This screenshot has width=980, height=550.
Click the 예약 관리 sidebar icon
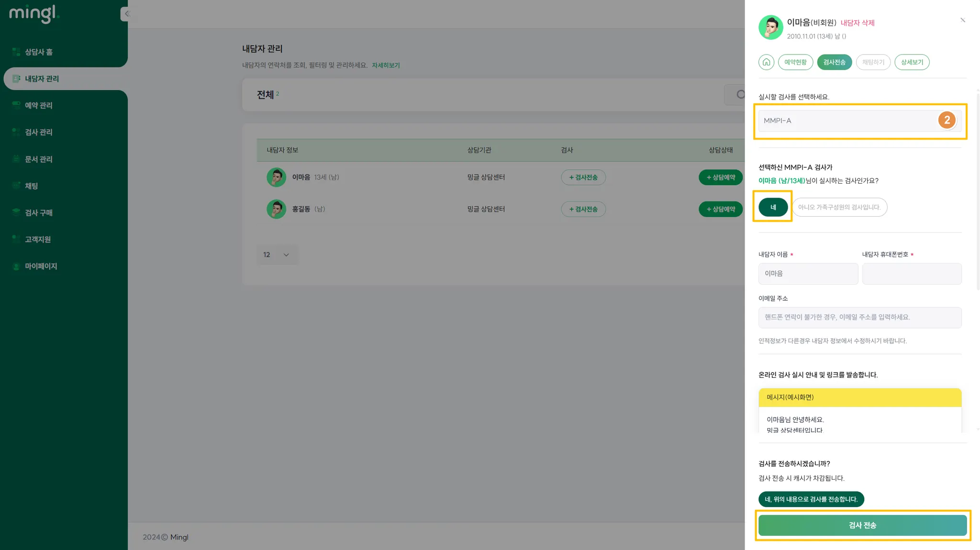[x=16, y=105]
